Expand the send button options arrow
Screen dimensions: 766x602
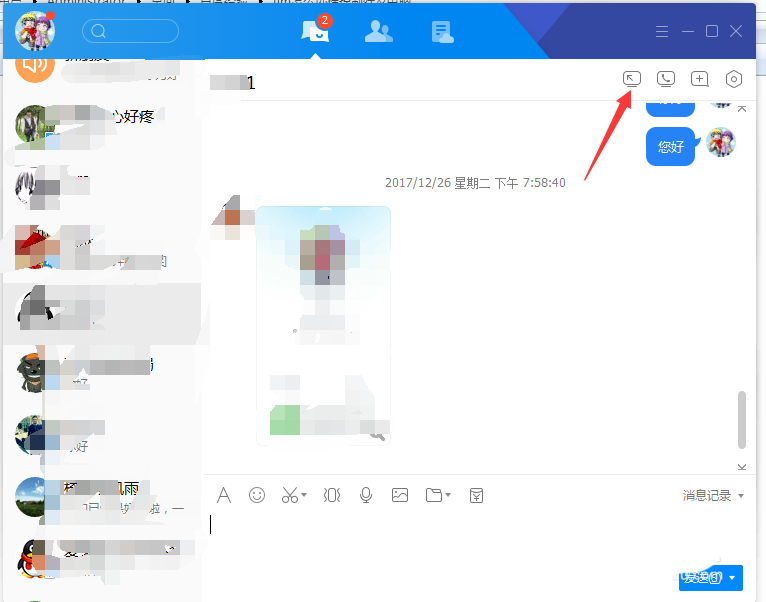point(732,578)
